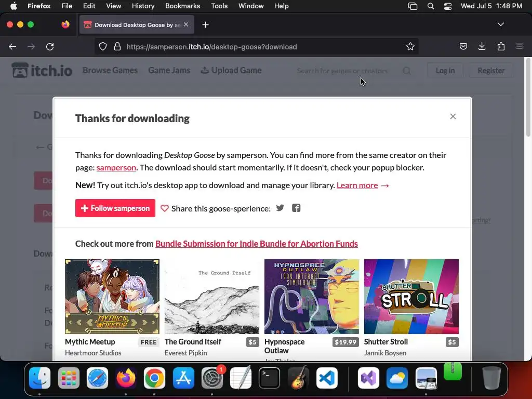Open Visual Studio Code in dock
532x399 pixels.
pos(327,378)
